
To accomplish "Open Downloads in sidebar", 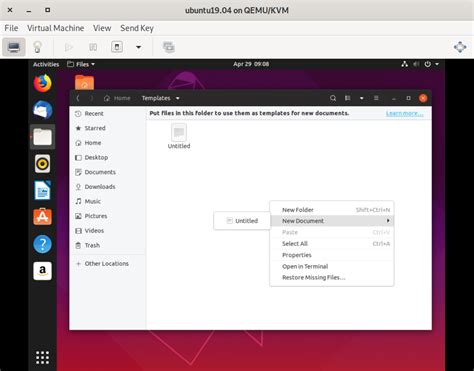I will (109, 187).
